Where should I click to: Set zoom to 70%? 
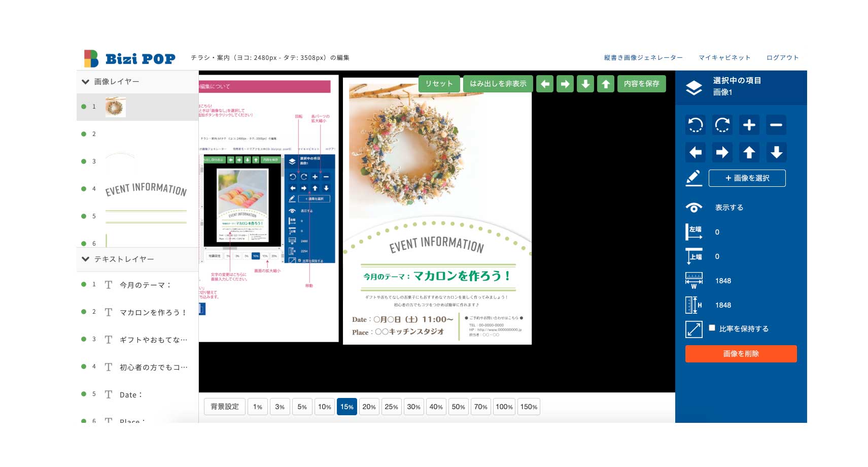tap(481, 407)
